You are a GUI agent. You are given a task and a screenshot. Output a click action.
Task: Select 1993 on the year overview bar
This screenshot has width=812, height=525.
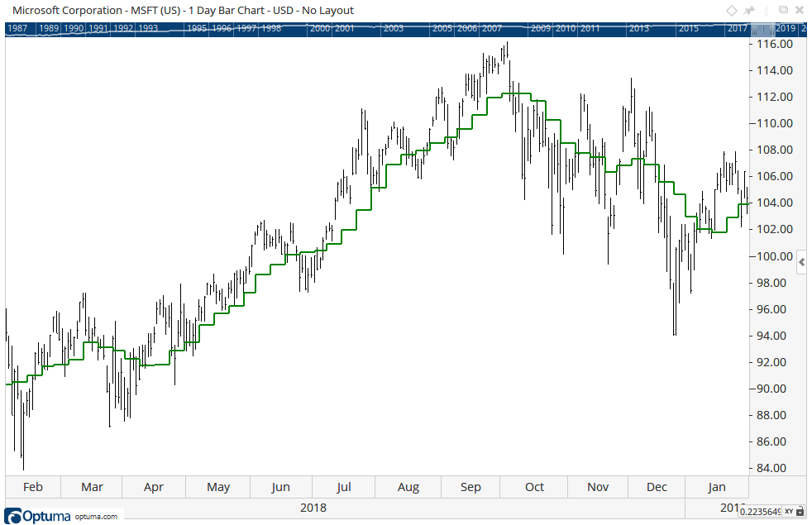point(148,28)
